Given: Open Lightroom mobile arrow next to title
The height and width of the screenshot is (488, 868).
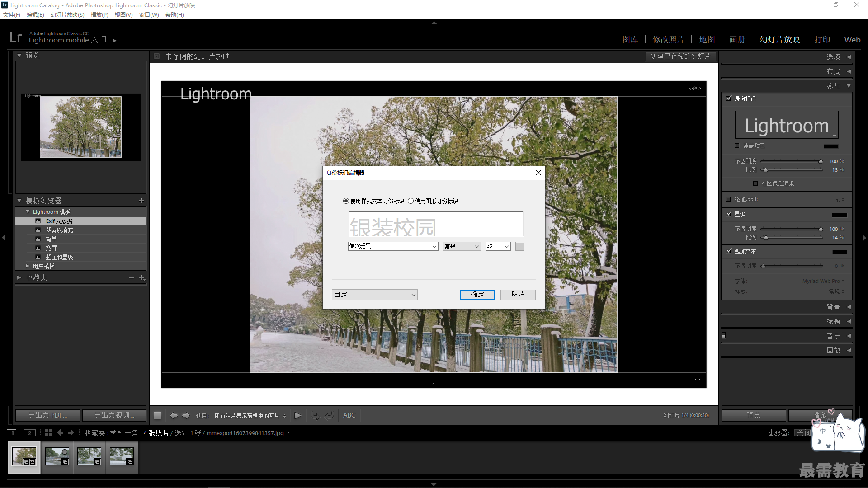Looking at the screenshot, I should click(x=115, y=41).
